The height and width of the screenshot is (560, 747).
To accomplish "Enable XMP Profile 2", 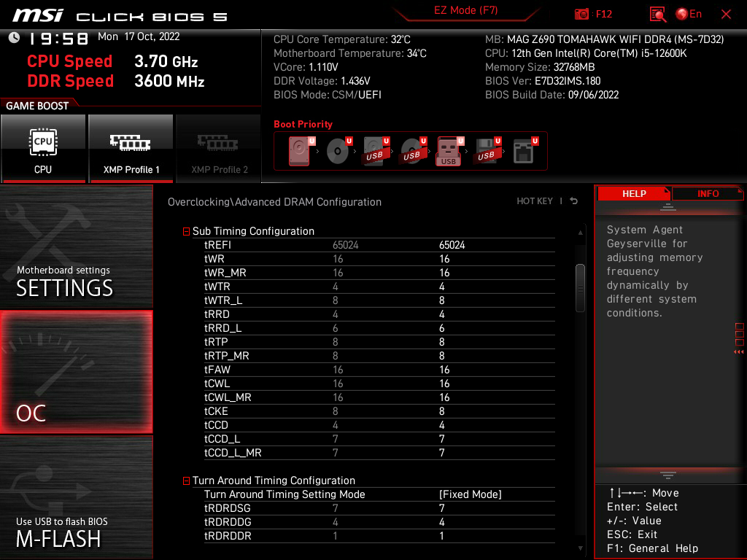I will 219,148.
